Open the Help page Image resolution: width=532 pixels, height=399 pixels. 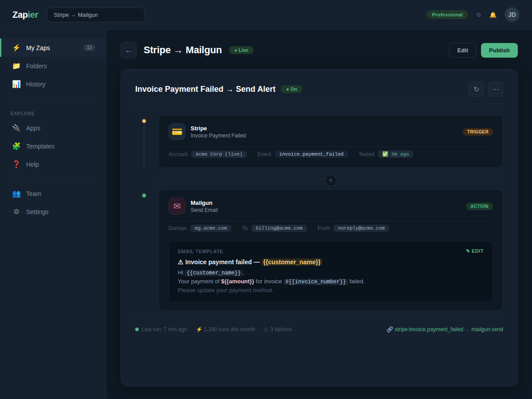click(x=53, y=164)
